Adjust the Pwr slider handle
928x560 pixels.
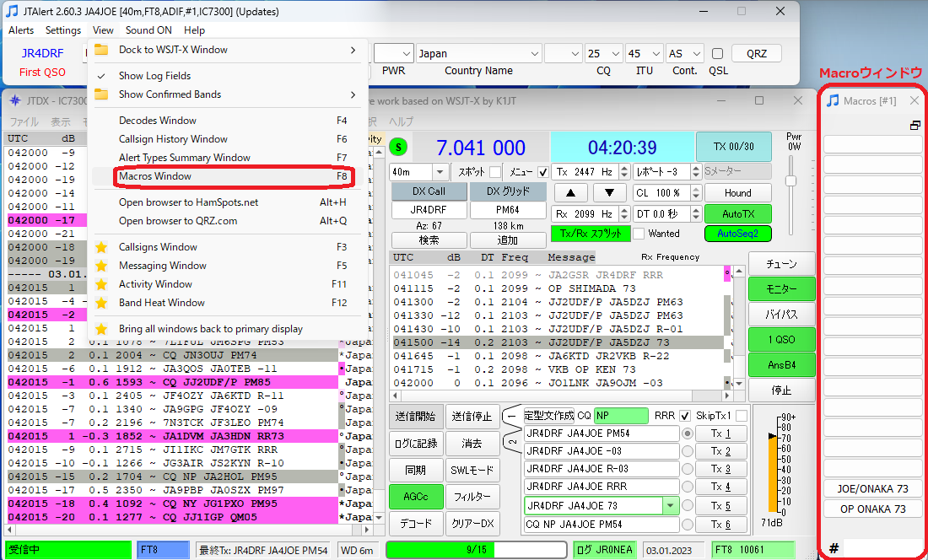[x=790, y=181]
